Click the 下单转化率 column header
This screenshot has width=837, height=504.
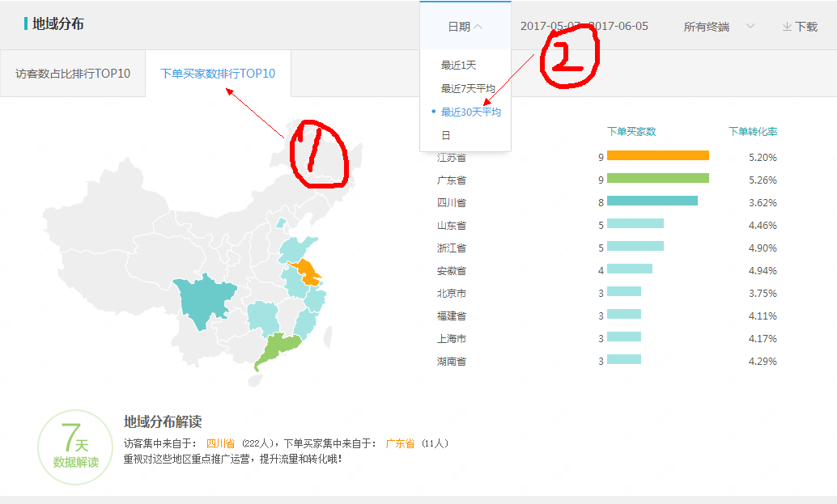pyautogui.click(x=755, y=131)
